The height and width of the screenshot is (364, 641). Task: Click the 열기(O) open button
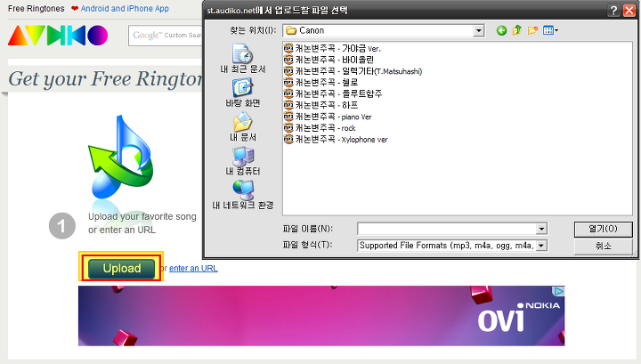pos(604,229)
